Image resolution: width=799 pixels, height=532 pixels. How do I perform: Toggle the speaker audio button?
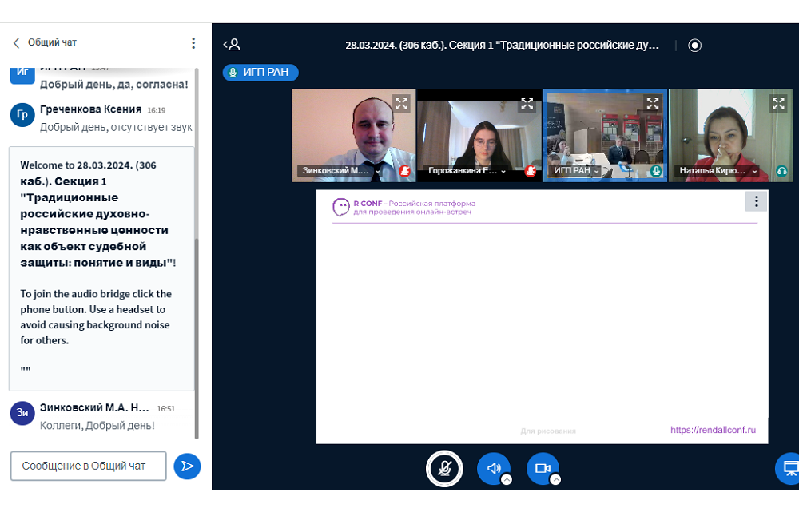pyautogui.click(x=493, y=469)
